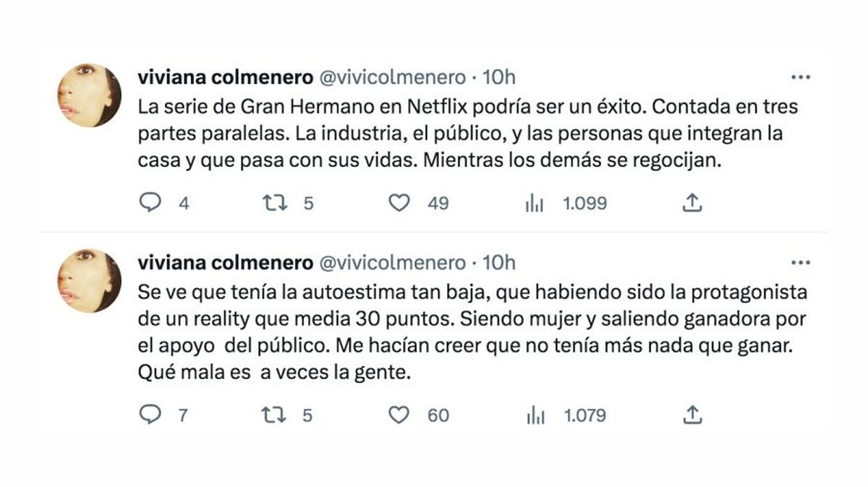The height and width of the screenshot is (487, 868).
Task: Like the tweet with 60 likes
Action: [x=401, y=415]
